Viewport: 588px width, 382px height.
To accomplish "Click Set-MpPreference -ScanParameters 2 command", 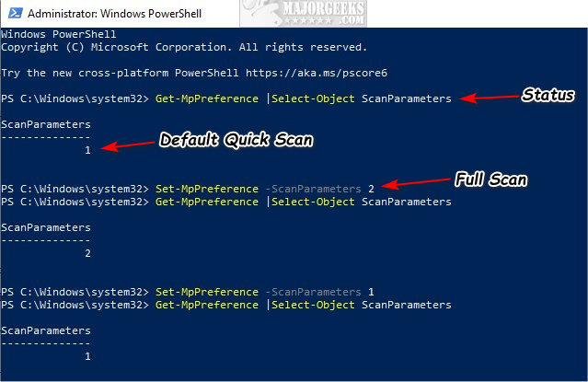I will pos(265,189).
